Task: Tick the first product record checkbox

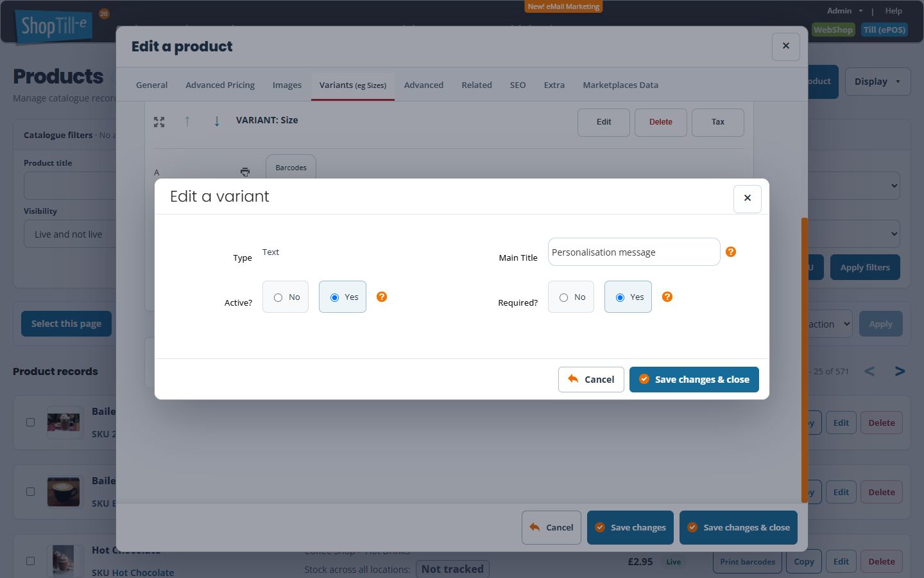Action: pyautogui.click(x=30, y=422)
